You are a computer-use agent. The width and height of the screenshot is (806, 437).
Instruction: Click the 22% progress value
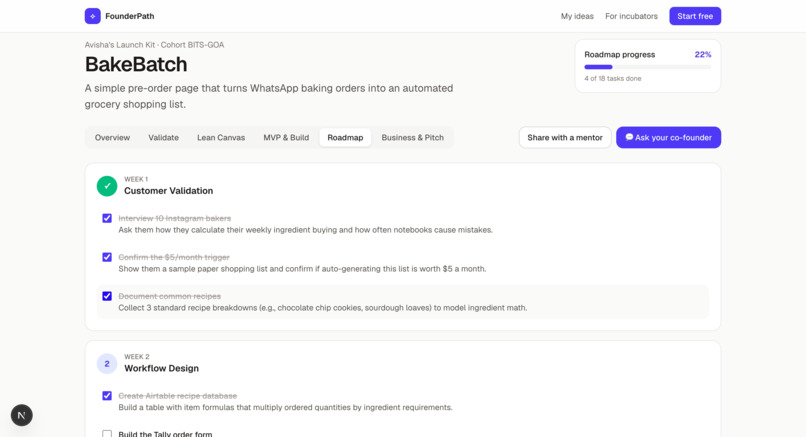tap(703, 54)
